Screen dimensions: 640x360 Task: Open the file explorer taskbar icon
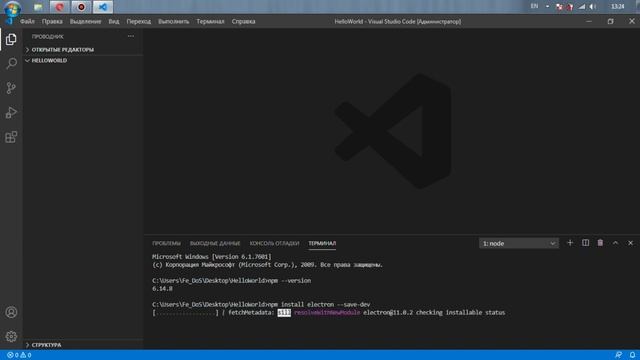click(38, 7)
